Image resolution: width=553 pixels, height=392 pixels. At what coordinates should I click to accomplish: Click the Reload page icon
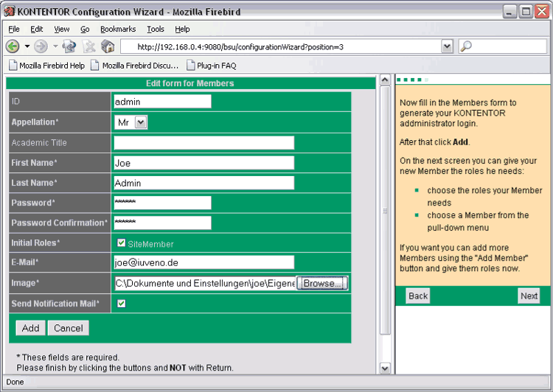70,46
